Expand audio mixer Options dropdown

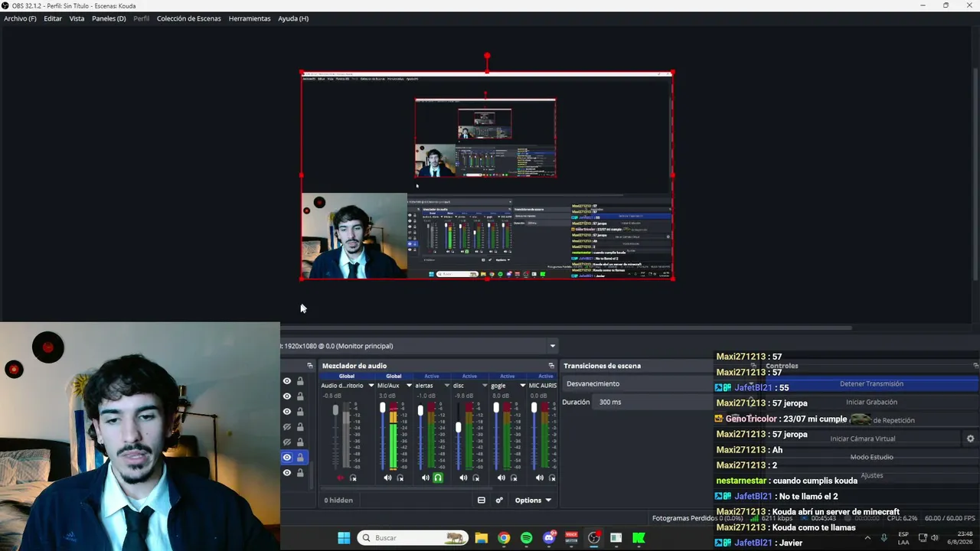tap(533, 500)
